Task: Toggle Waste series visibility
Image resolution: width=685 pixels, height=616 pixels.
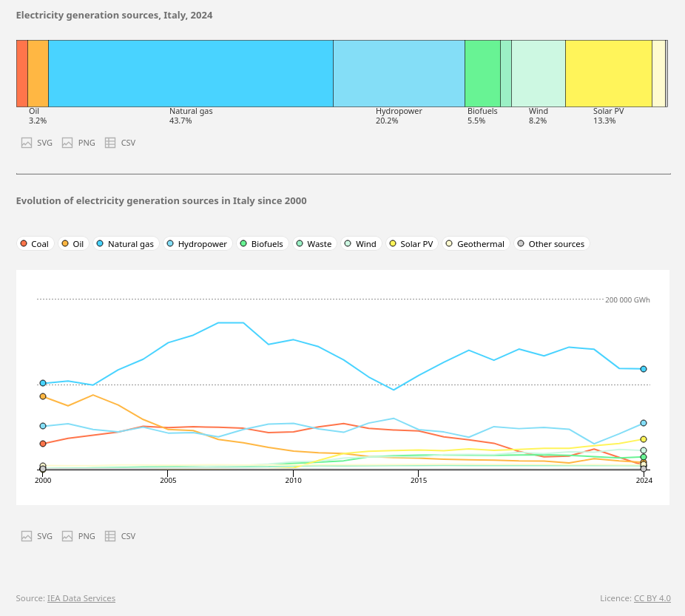Action: tap(314, 244)
